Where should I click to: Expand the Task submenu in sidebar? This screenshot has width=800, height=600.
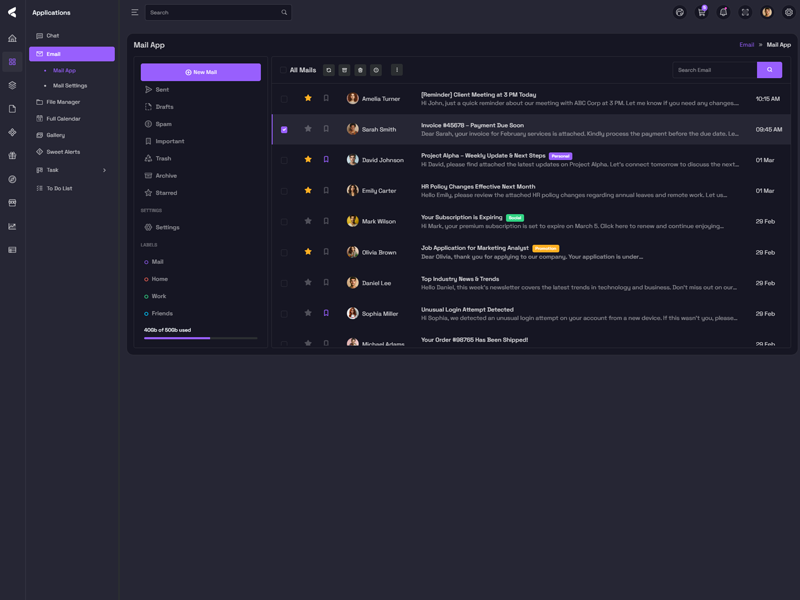pos(104,170)
